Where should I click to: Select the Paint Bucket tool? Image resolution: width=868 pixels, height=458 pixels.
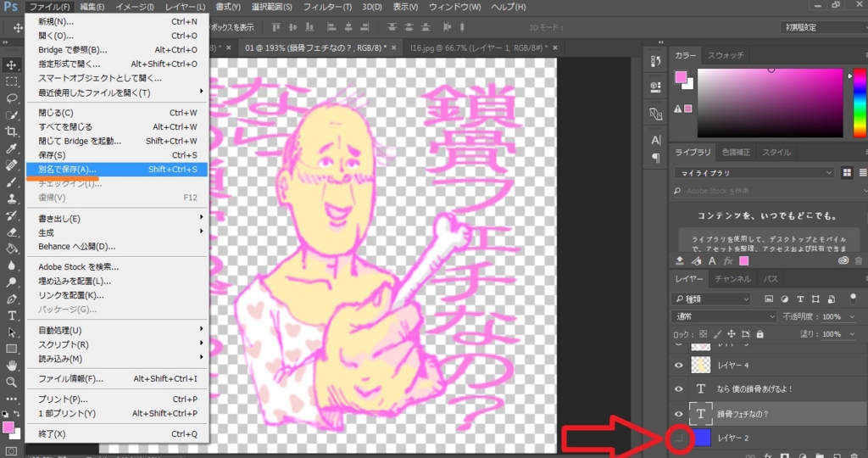click(x=11, y=249)
